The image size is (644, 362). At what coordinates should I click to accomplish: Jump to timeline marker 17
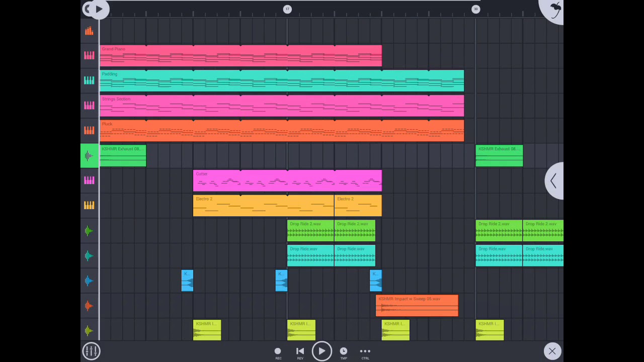coord(287,9)
